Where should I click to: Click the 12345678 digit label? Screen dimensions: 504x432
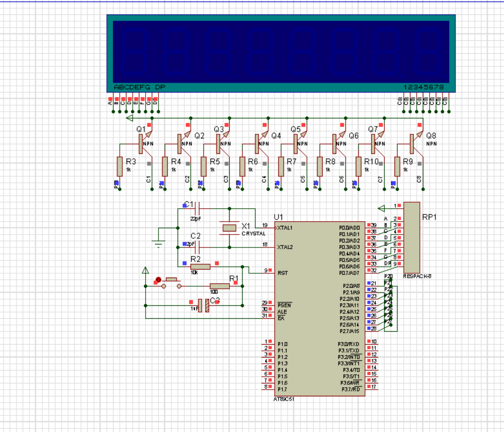click(423, 87)
